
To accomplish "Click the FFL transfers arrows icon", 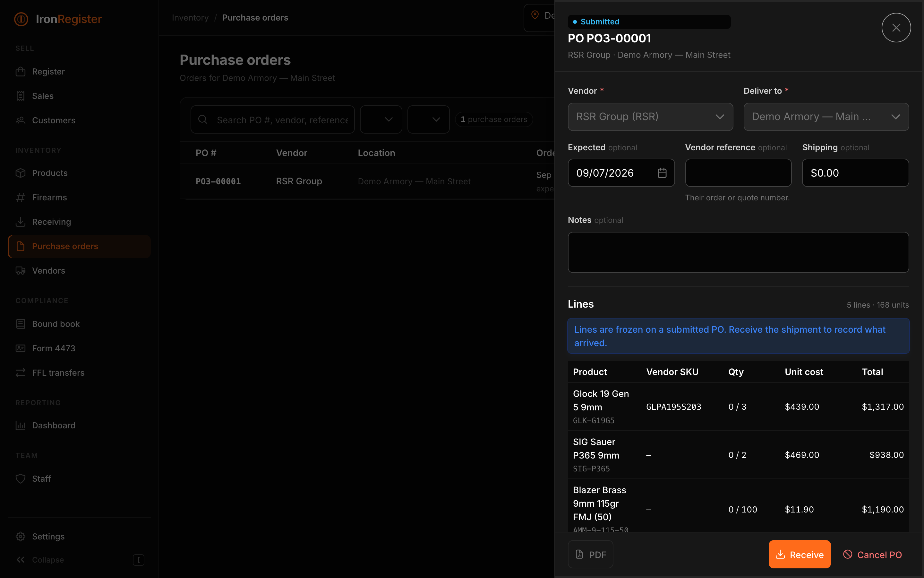I will 21,373.
